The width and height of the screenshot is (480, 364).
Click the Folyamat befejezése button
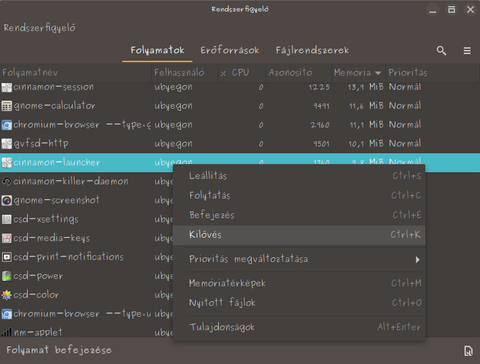[59, 350]
